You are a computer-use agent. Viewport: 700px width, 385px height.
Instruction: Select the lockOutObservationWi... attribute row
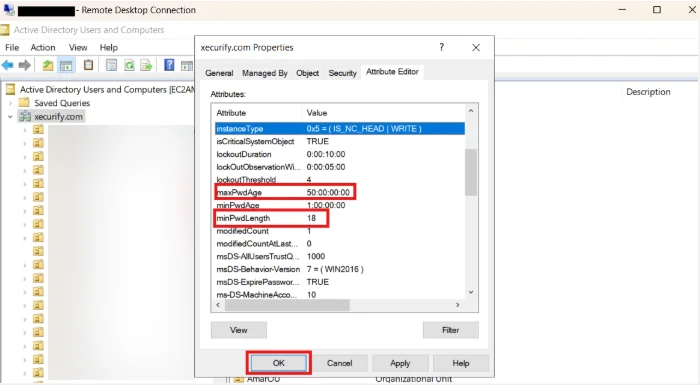point(340,167)
